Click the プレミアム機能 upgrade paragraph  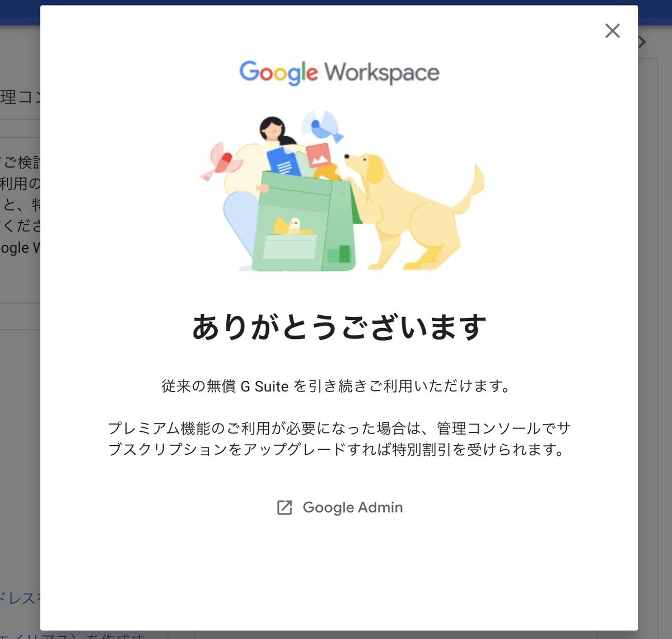pos(339,439)
